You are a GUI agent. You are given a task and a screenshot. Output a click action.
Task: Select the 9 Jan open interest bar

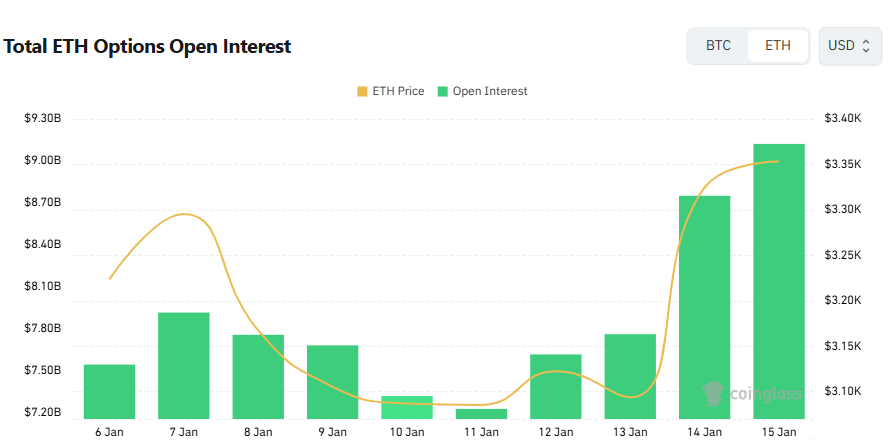click(x=332, y=381)
